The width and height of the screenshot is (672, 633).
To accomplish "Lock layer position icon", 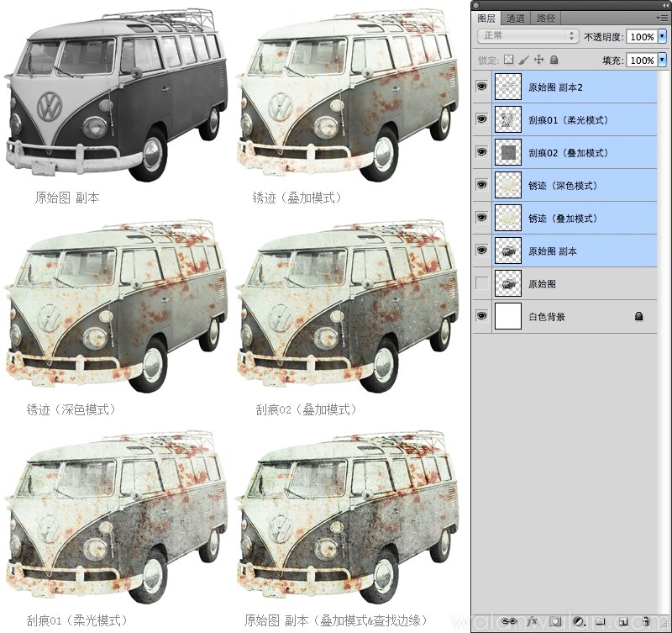I will point(538,61).
